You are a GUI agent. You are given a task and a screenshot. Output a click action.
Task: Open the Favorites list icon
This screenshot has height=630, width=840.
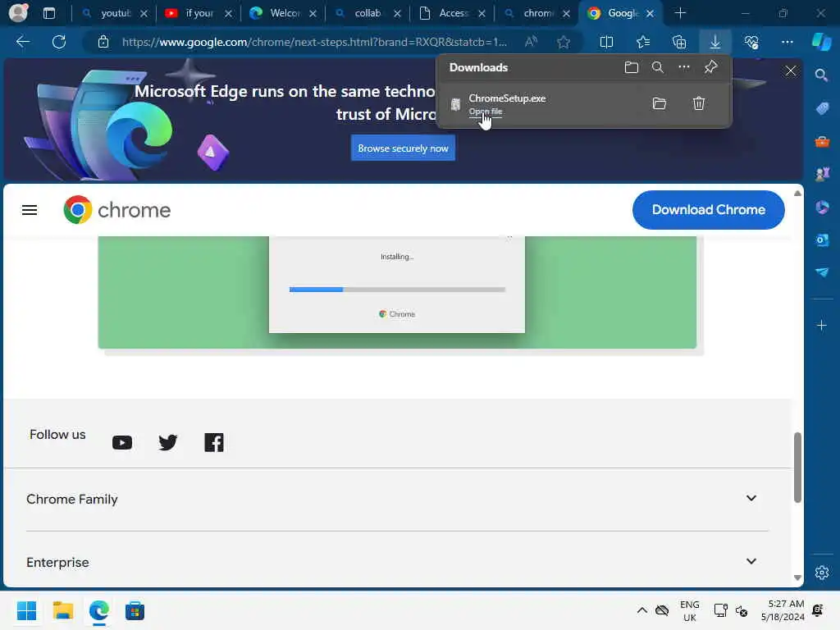tap(643, 42)
